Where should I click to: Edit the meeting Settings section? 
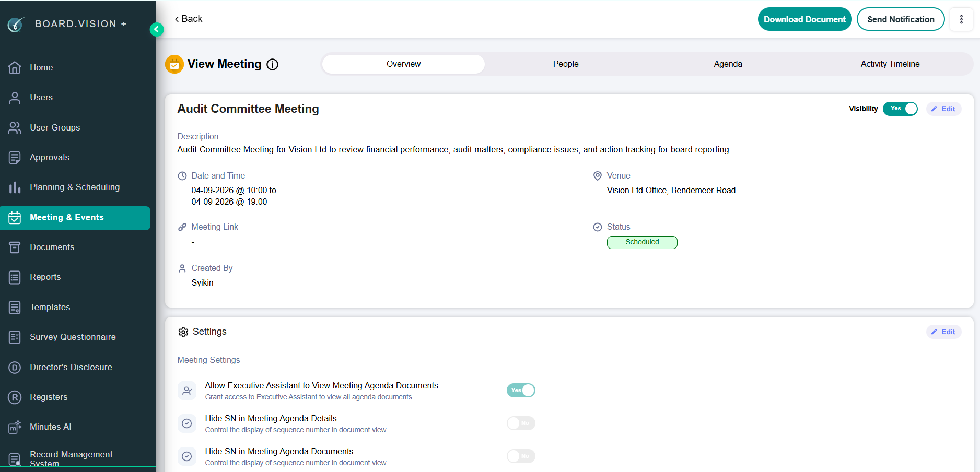click(x=943, y=332)
